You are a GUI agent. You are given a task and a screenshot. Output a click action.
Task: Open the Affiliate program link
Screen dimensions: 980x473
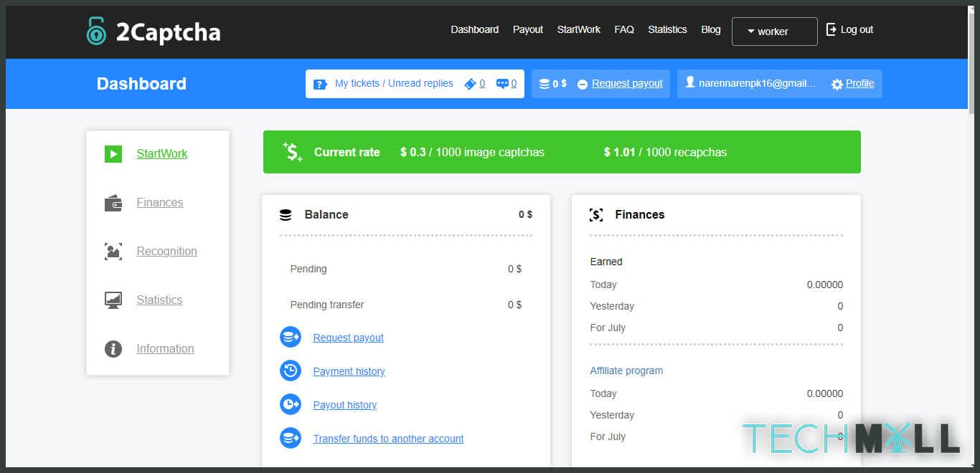pos(626,371)
